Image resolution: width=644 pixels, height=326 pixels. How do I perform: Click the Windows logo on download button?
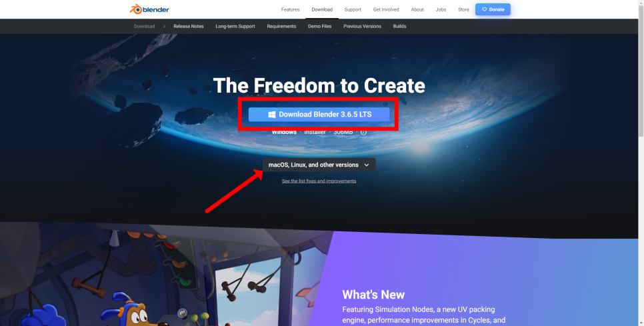272,115
